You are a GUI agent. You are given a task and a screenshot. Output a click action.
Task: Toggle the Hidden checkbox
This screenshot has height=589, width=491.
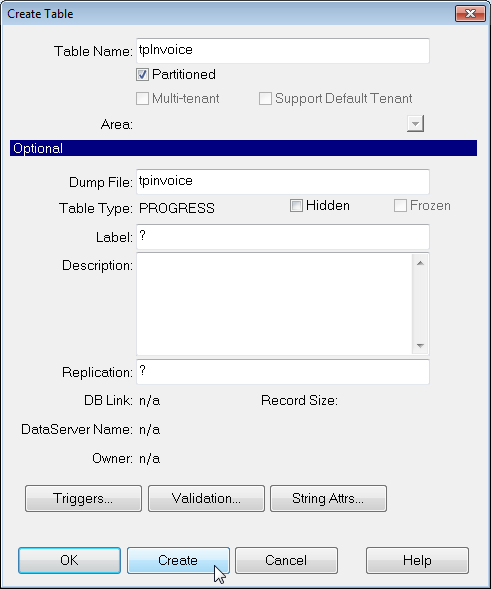296,205
